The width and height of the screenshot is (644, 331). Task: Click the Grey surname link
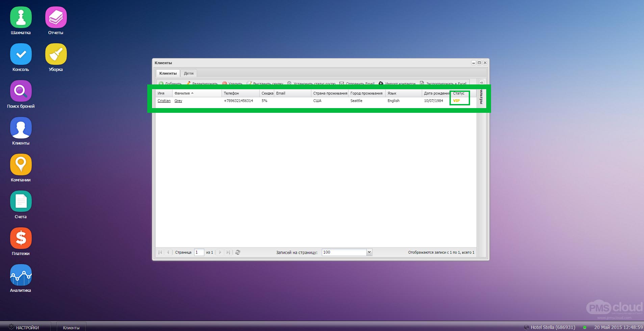pyautogui.click(x=178, y=101)
